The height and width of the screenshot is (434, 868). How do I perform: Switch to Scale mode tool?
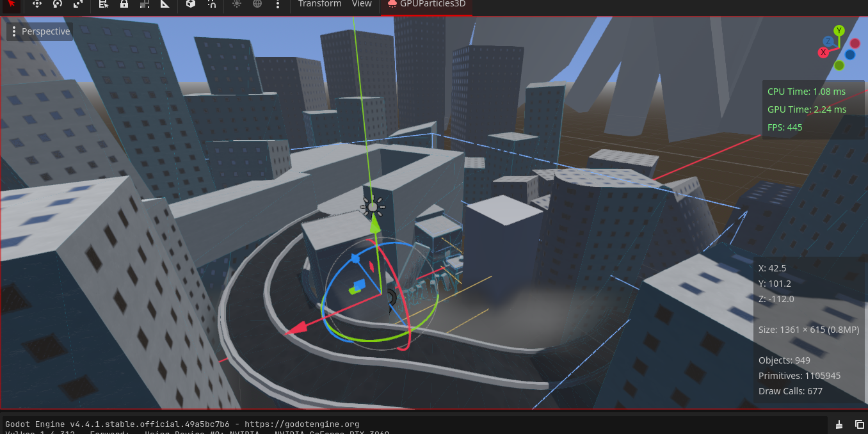pyautogui.click(x=78, y=4)
